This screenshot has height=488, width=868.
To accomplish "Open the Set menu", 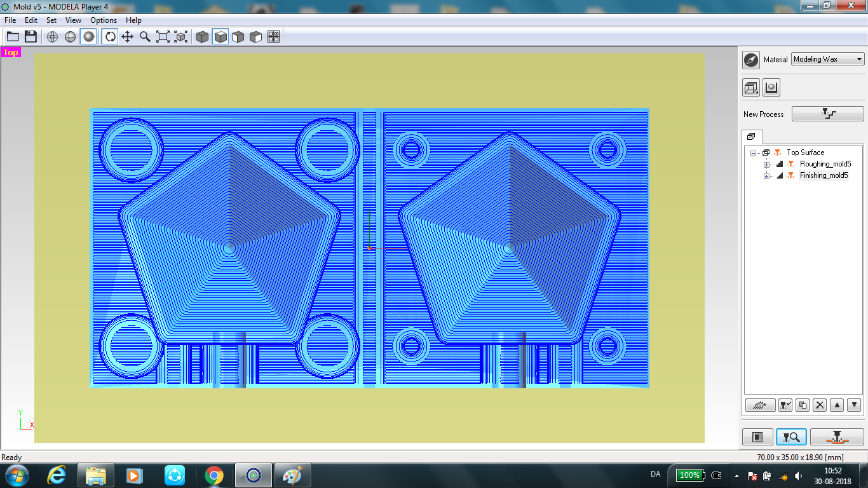I will [x=51, y=20].
